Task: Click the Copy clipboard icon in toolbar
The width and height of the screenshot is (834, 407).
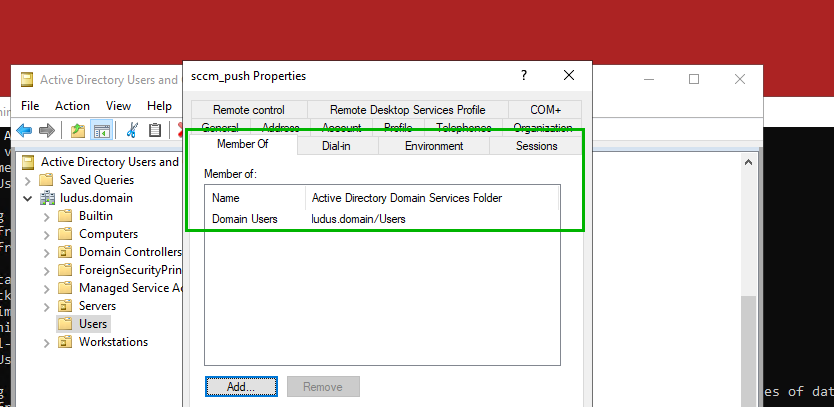Action: click(x=154, y=130)
